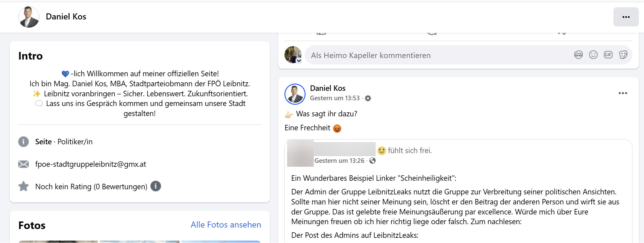This screenshot has width=644, height=243.
Task: Click Daniel Kos post author name
Action: point(327,88)
